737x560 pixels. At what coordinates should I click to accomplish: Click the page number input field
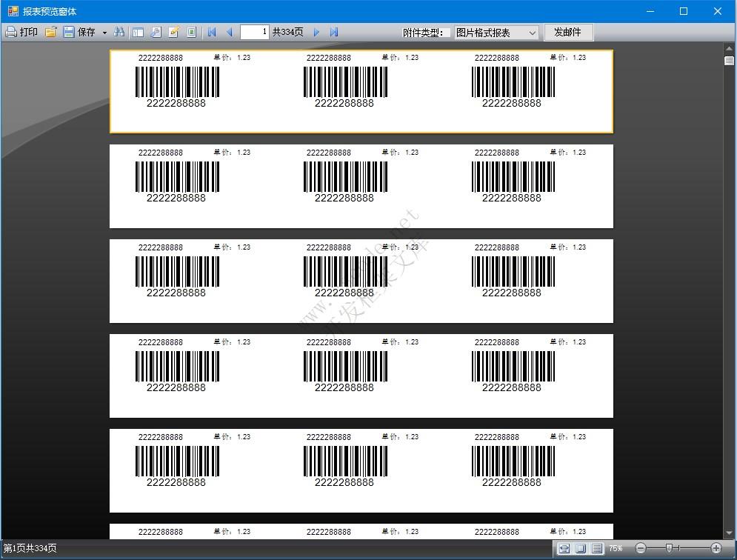point(254,33)
